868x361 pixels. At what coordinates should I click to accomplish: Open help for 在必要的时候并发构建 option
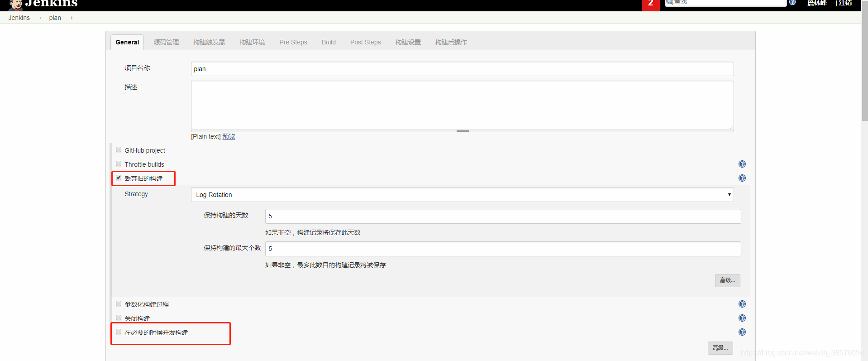point(742,332)
